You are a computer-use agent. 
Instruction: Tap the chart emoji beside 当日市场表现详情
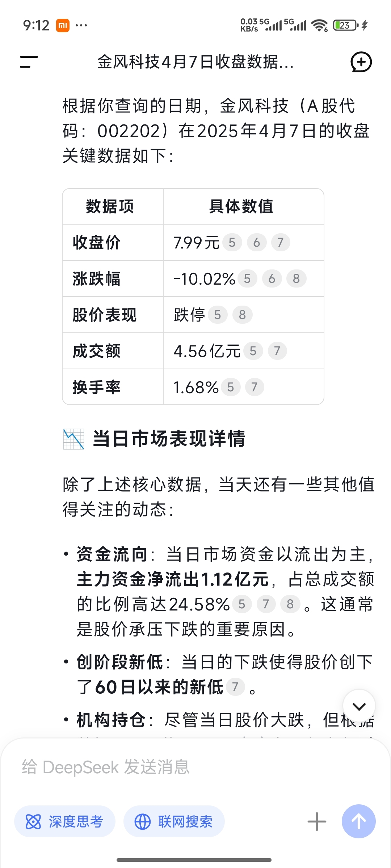pyautogui.click(x=73, y=439)
